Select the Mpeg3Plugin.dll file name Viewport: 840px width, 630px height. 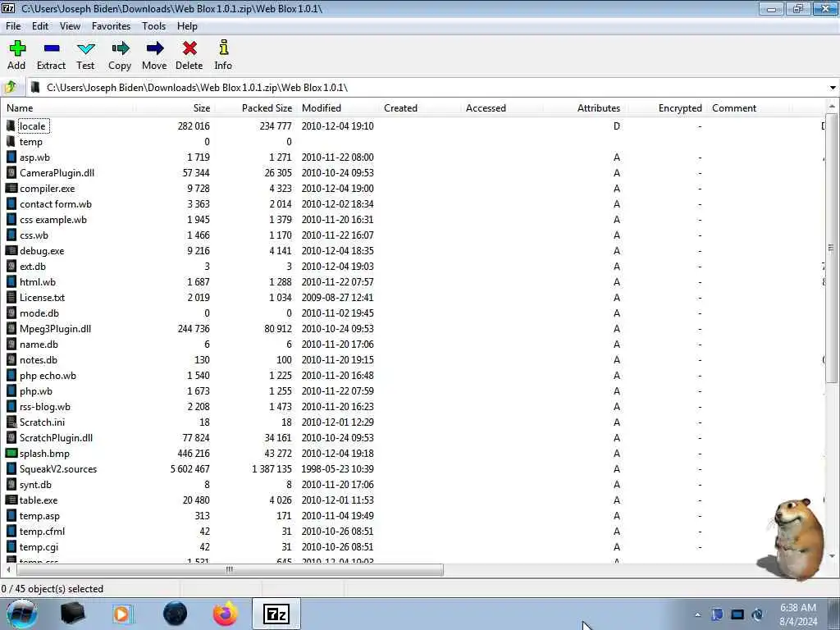pyautogui.click(x=55, y=328)
